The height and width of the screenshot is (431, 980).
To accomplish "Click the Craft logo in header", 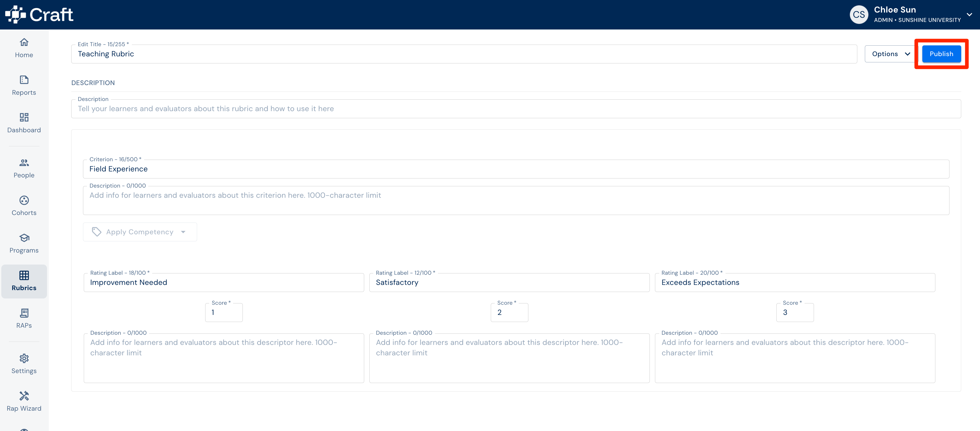I will click(x=39, y=14).
